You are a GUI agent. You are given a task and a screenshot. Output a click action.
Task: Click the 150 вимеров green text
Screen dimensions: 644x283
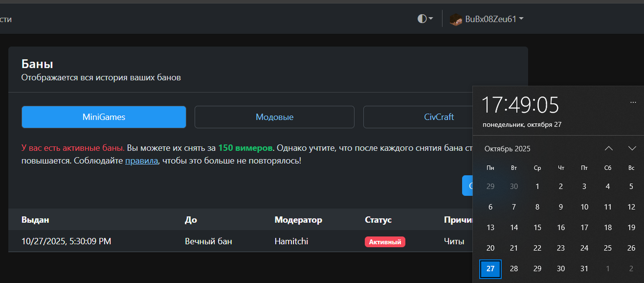click(246, 148)
